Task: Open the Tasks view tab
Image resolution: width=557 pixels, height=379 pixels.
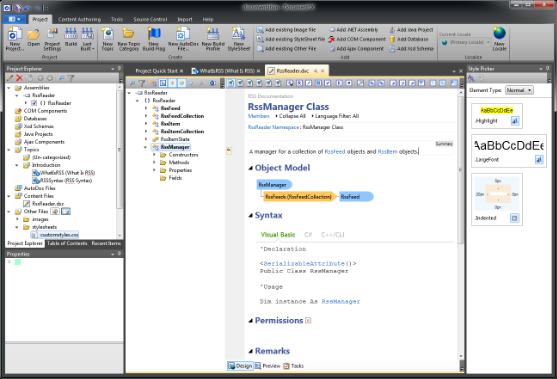Action: click(293, 366)
